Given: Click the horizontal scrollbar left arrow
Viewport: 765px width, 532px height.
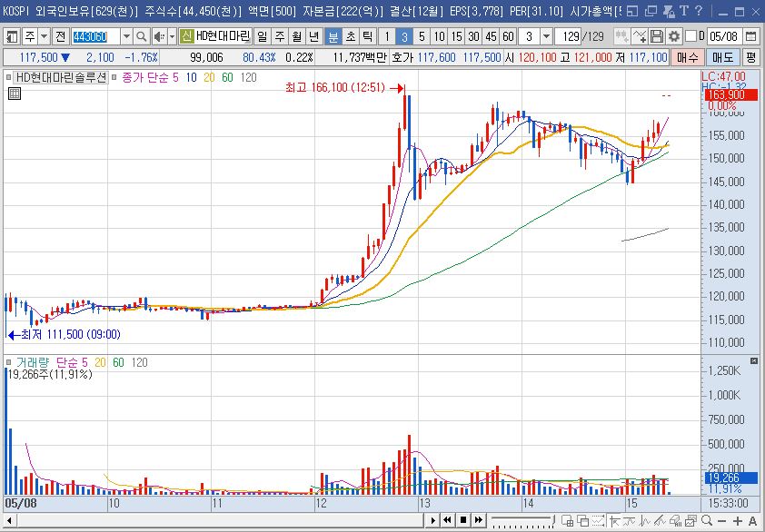Looking at the screenshot, I should pyautogui.click(x=10, y=520).
